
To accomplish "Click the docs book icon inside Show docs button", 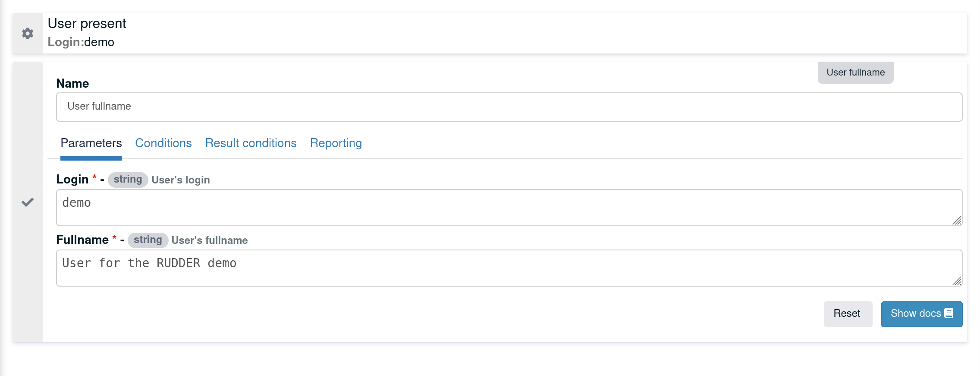I will (x=948, y=313).
